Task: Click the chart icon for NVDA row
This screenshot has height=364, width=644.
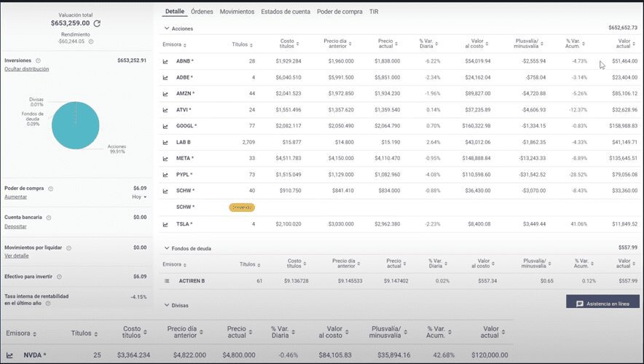Action: [11, 355]
